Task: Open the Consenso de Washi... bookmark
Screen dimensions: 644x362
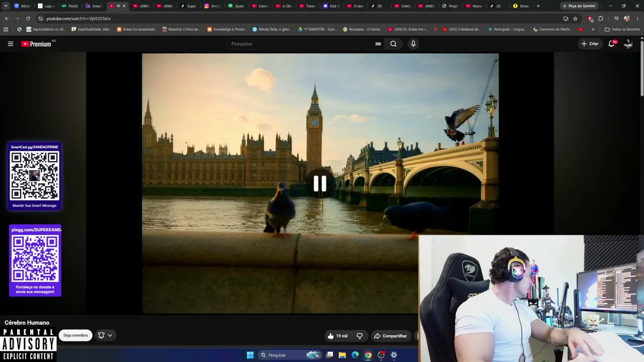Action: pos(552,29)
